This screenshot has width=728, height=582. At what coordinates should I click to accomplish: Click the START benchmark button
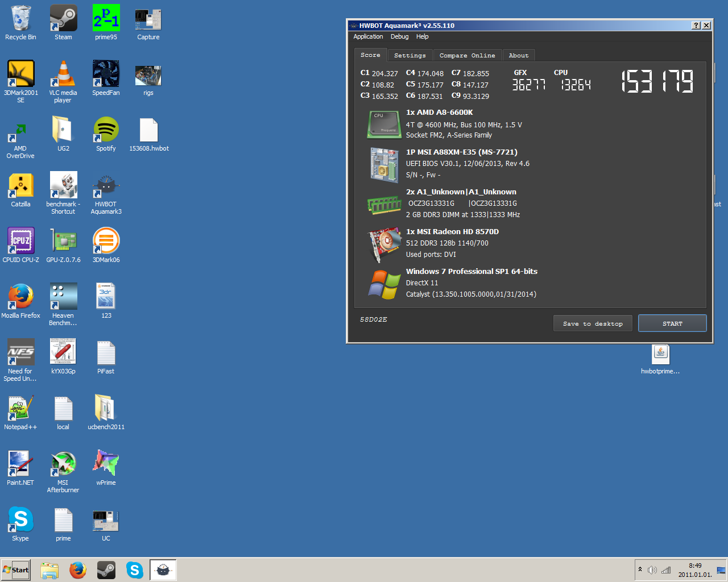[x=672, y=323]
